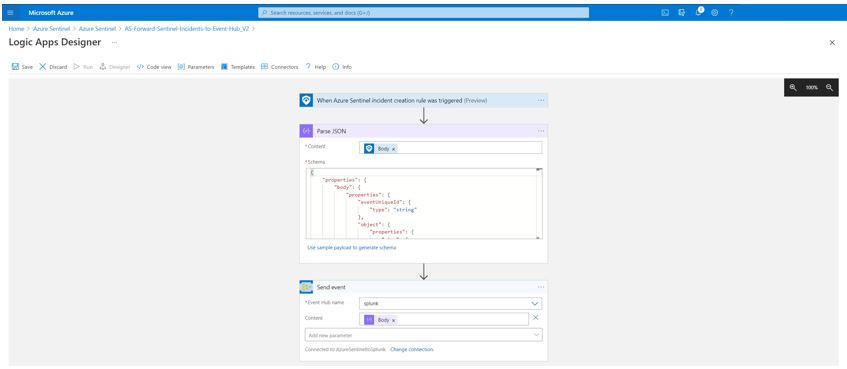Zoom out on the designer canvas

pos(830,88)
